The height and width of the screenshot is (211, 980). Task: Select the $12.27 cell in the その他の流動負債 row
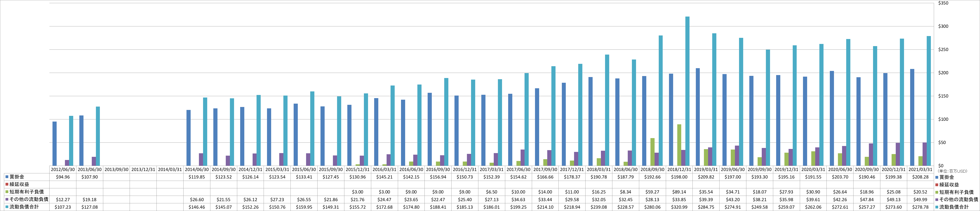pos(63,200)
